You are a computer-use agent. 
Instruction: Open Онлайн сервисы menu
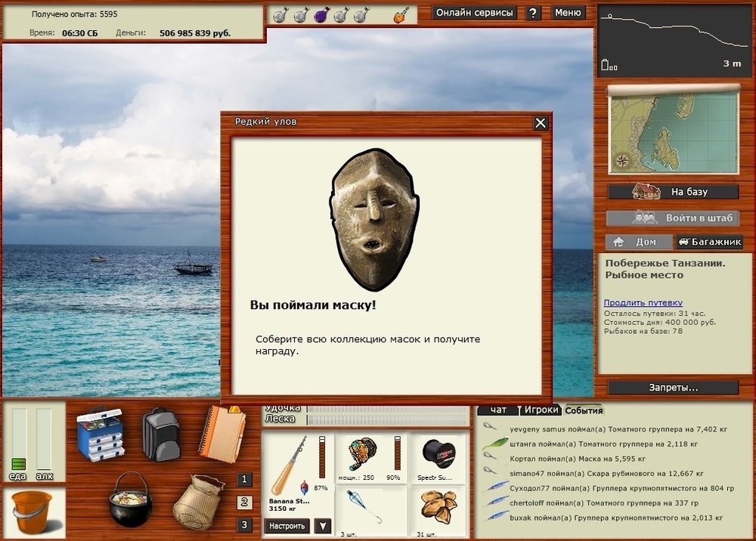pos(475,13)
